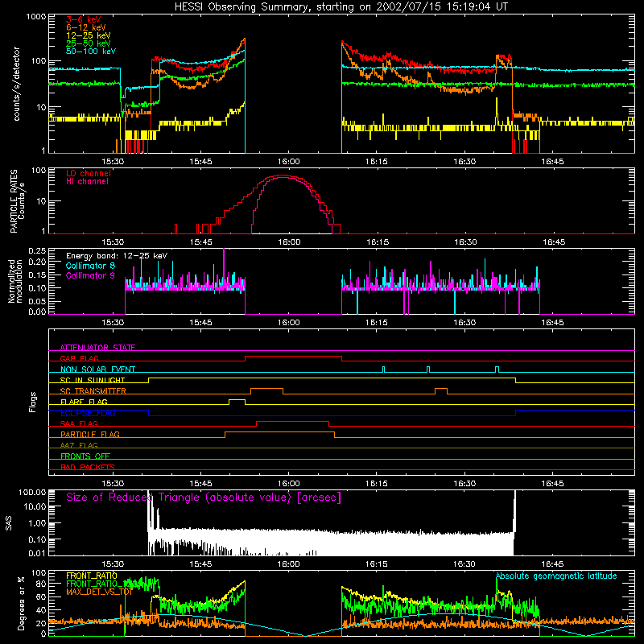This screenshot has width=644, height=644.
Task: Click the MAX_DET_VS_TOT legend entry
Action: 99,592
